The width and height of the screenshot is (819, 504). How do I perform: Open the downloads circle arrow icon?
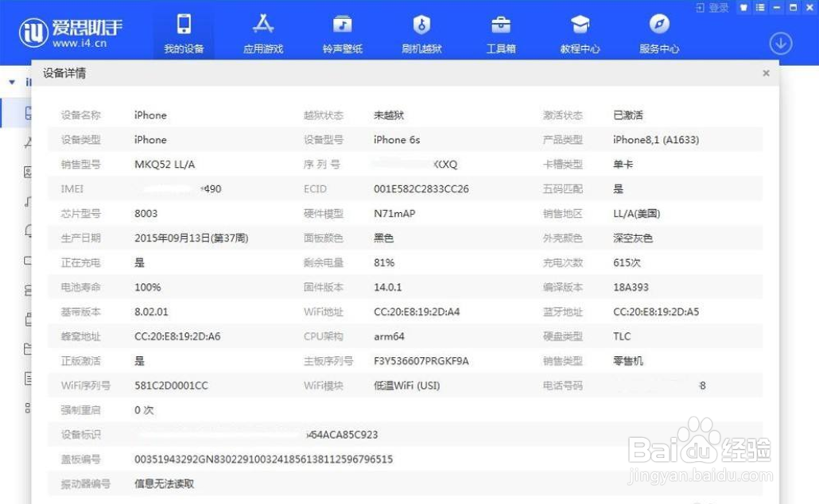pos(780,44)
